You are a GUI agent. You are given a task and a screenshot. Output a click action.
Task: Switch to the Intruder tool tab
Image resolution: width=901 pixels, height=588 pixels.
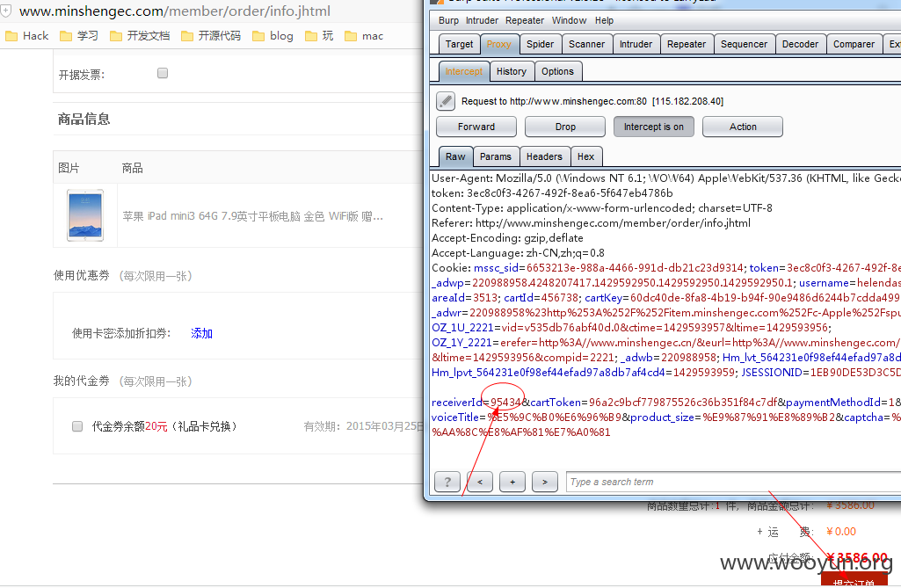point(636,44)
